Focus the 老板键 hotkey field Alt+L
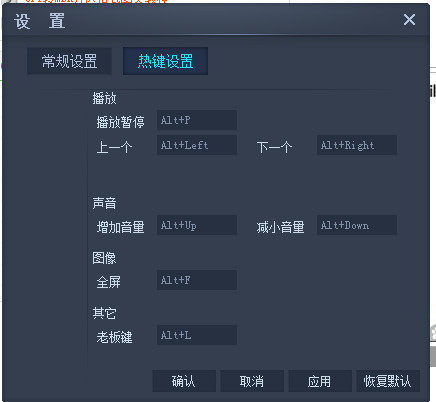The height and width of the screenshot is (402, 436). point(197,335)
